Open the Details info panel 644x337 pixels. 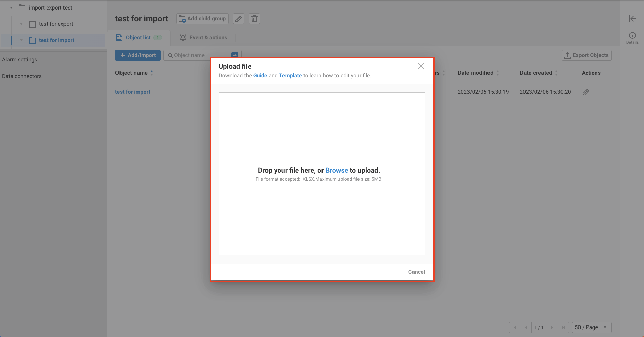click(x=632, y=38)
